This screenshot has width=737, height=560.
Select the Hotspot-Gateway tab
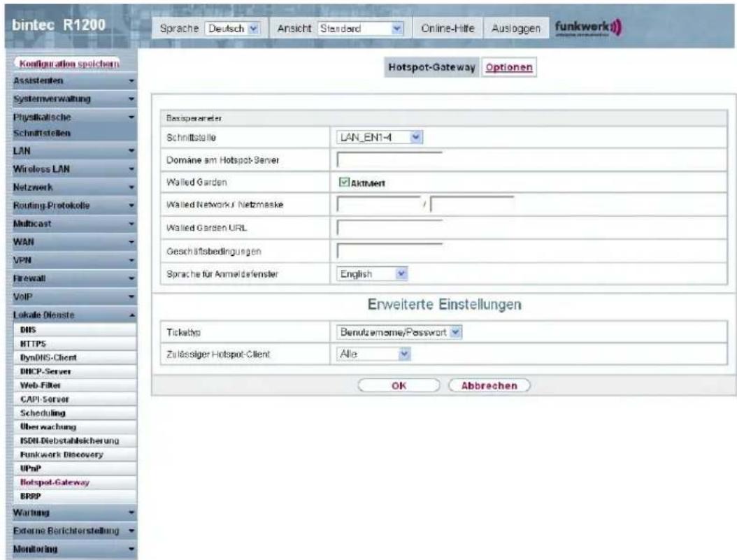click(x=431, y=67)
